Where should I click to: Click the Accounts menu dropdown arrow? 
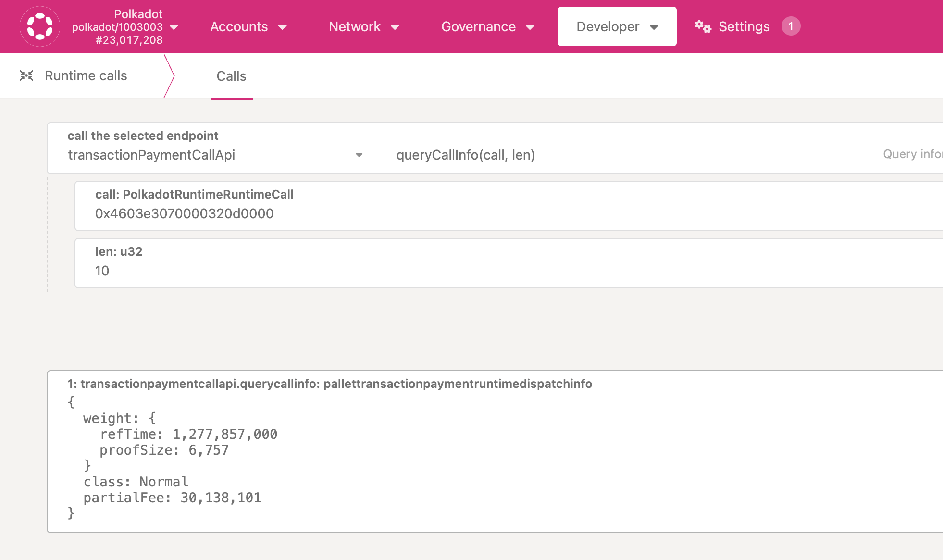pyautogui.click(x=284, y=26)
